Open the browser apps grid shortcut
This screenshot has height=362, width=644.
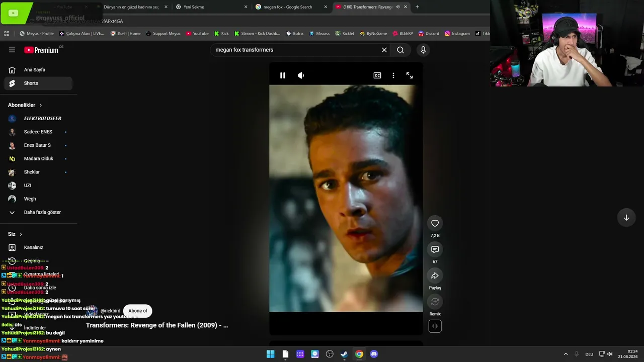[7, 34]
